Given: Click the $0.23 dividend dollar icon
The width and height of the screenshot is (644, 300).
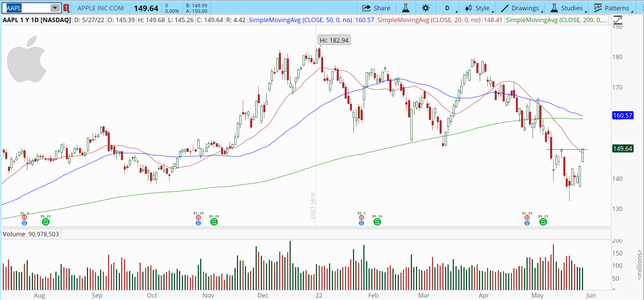Looking at the screenshot, I should click(x=543, y=222).
